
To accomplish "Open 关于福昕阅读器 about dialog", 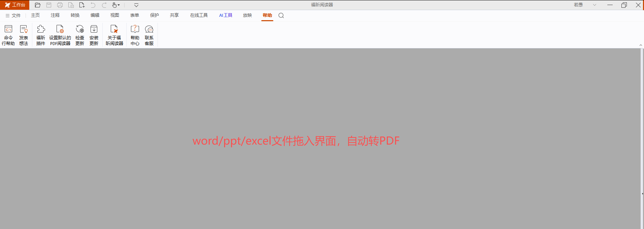I will point(114,35).
